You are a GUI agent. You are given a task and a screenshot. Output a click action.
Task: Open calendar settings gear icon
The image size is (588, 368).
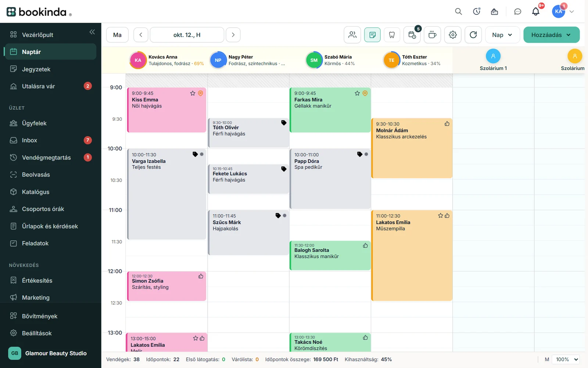453,35
